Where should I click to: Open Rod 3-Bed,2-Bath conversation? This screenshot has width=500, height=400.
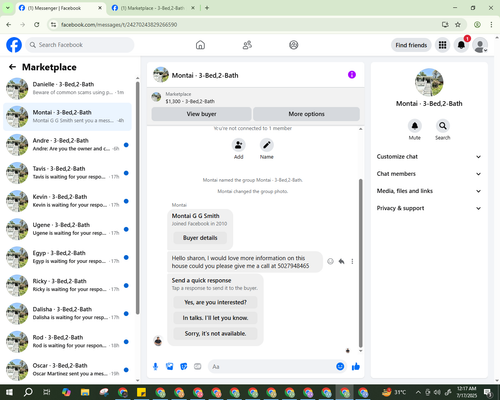click(x=67, y=342)
